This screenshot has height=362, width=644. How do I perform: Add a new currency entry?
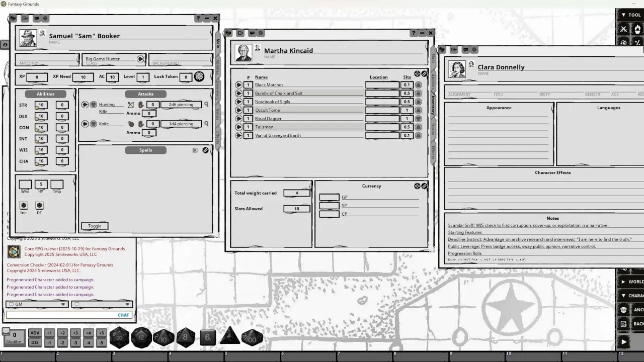[417, 186]
